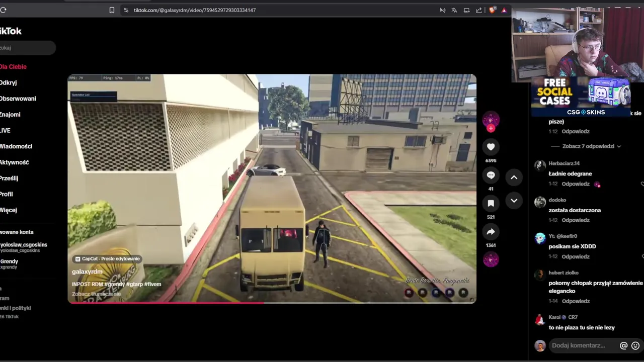Click the Brave Shields lion icon
The height and width of the screenshot is (362, 644).
coord(492,10)
